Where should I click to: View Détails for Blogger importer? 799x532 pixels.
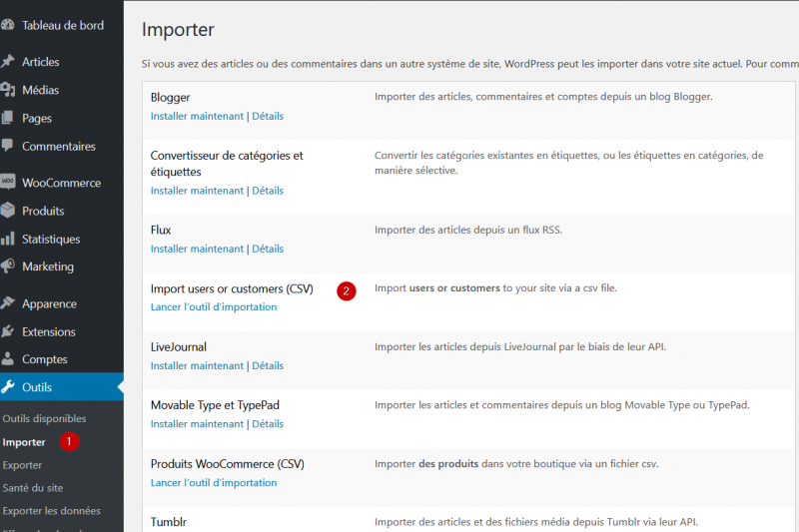coord(268,116)
